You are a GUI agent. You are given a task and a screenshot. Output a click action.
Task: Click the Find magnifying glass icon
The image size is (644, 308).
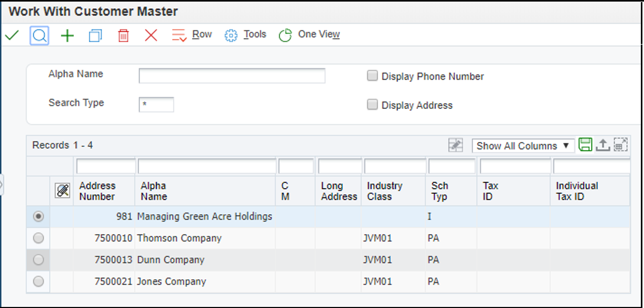coord(40,35)
